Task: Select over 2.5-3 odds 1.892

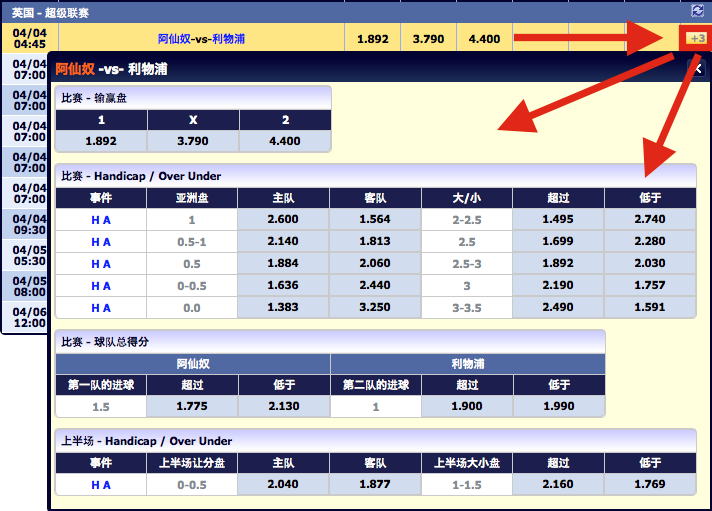Action: coord(558,263)
